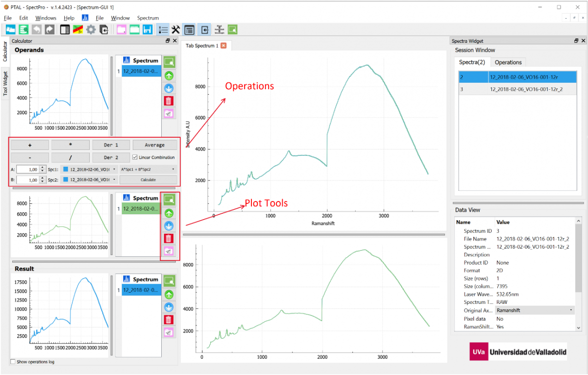Decrease coefficient B with the down stepper
The image size is (588, 375).
coord(43,182)
